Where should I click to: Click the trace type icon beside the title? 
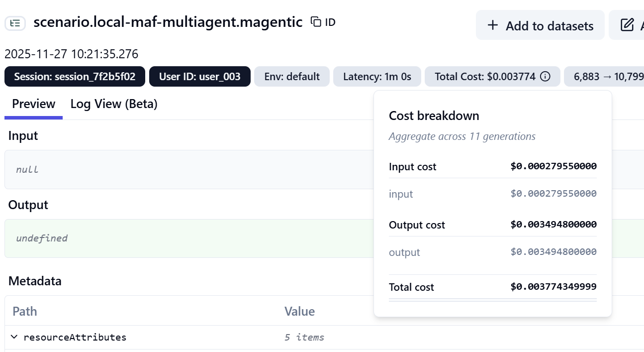pyautogui.click(x=15, y=23)
